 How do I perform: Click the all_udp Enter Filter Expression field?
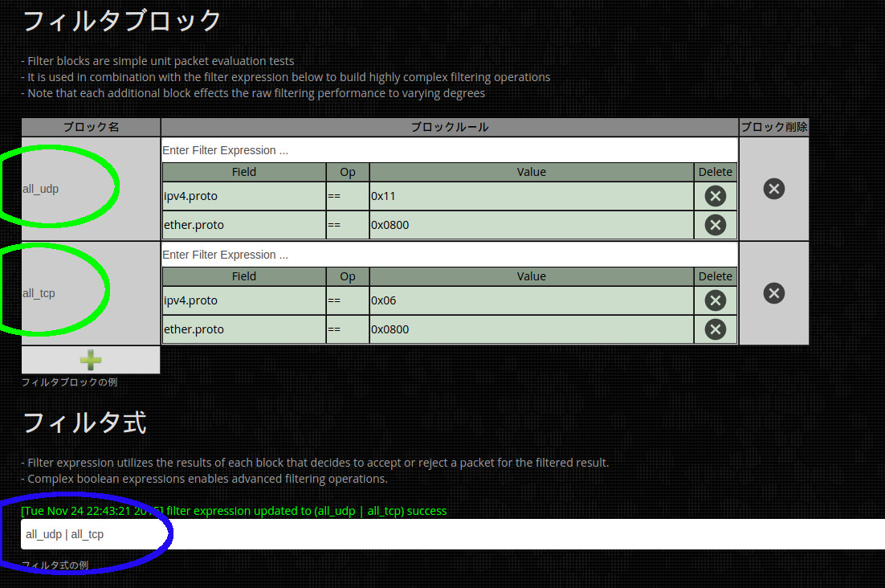pos(449,150)
